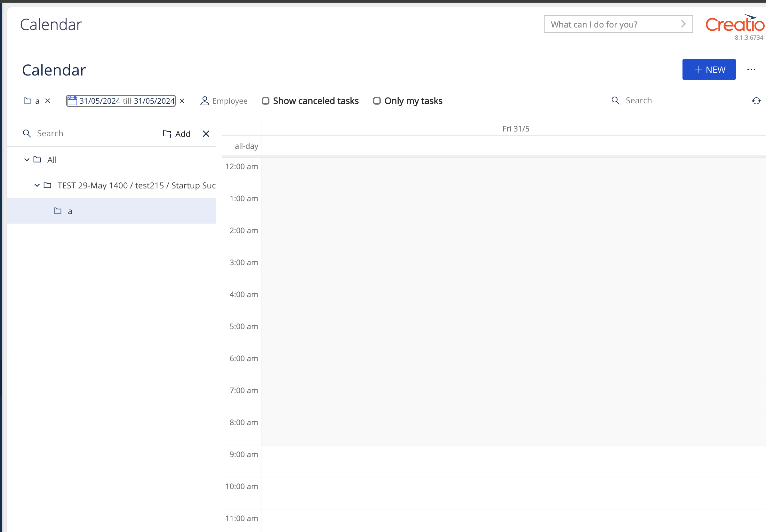Remove the 'a' folder filter
This screenshot has height=532, width=766.
tap(48, 101)
